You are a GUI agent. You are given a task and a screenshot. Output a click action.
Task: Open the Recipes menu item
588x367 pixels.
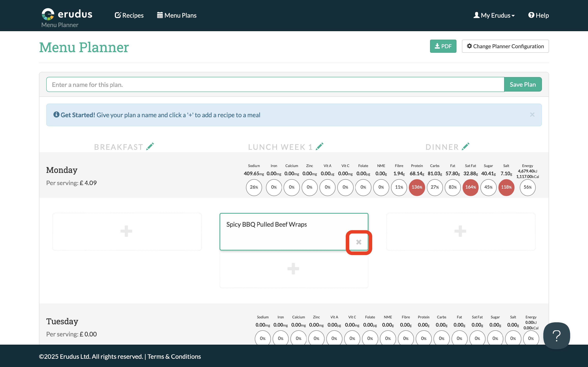[129, 15]
